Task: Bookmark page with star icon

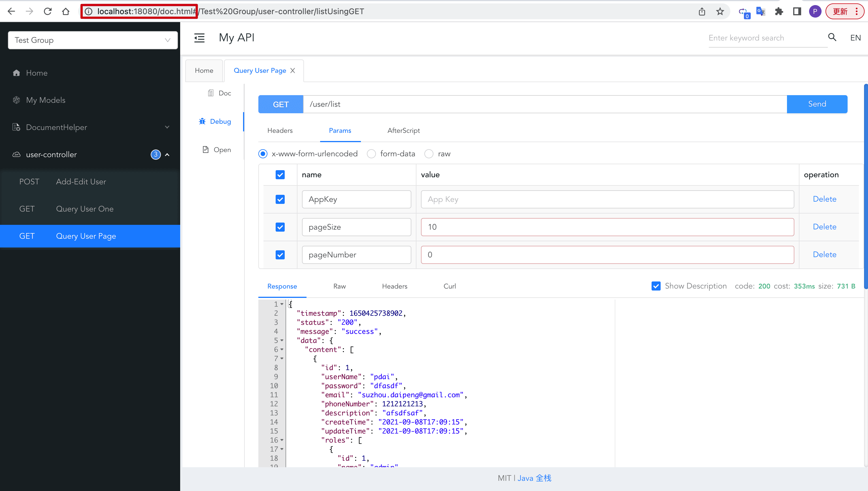Action: coord(720,11)
